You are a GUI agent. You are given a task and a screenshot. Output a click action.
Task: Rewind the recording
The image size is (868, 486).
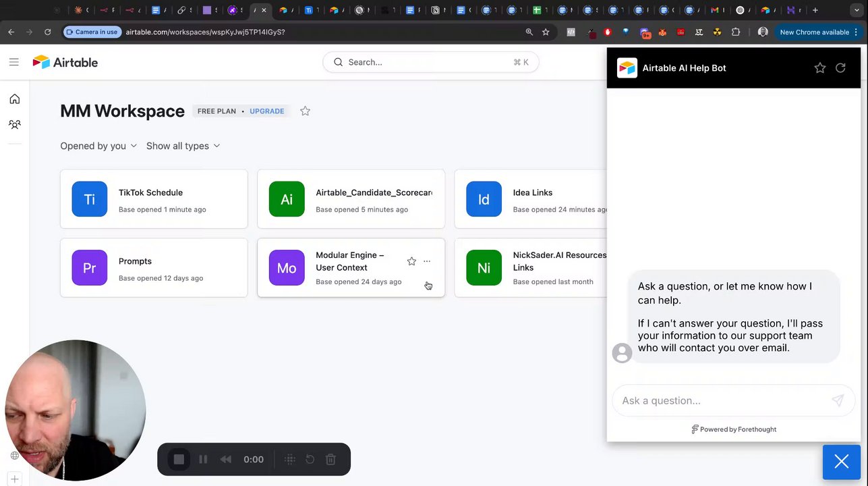click(226, 460)
